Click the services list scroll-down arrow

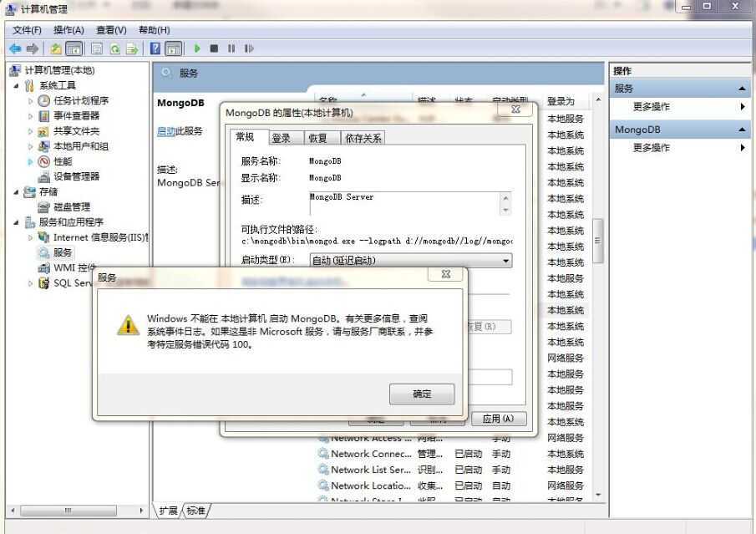598,495
